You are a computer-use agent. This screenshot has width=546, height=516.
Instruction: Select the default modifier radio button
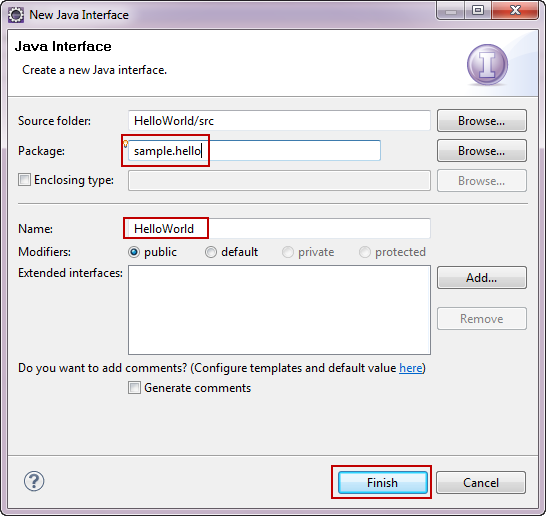click(x=211, y=252)
